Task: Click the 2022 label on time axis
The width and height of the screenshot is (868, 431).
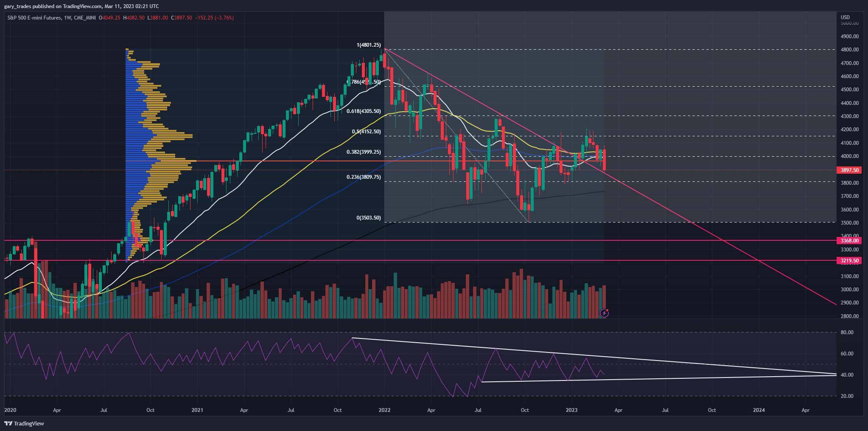Action: 384,410
